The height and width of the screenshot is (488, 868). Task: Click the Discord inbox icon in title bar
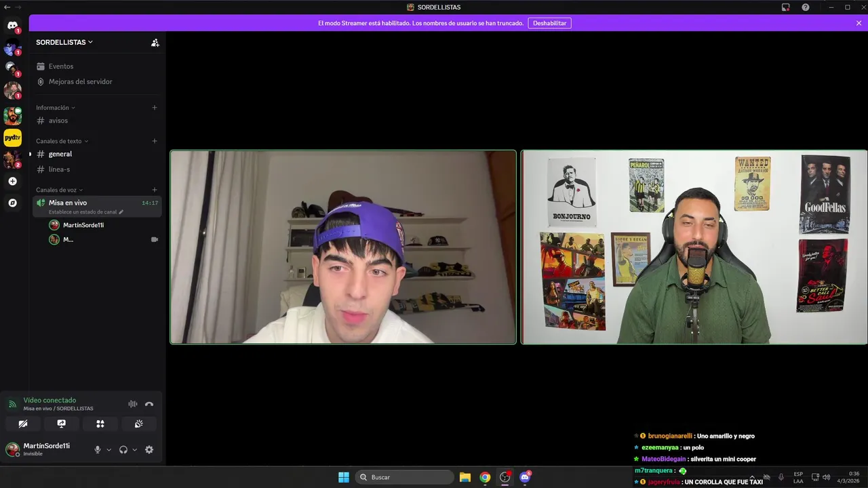click(x=785, y=7)
